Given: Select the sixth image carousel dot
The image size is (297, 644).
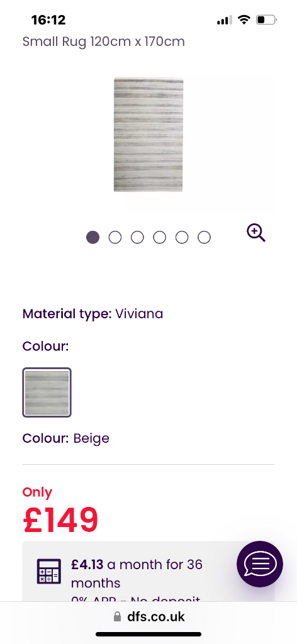Looking at the screenshot, I should pos(204,237).
